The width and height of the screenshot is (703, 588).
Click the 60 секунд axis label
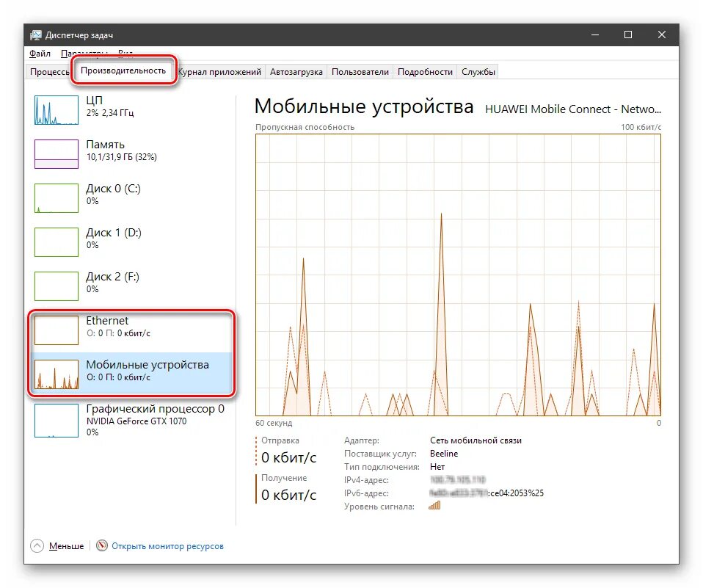[274, 423]
